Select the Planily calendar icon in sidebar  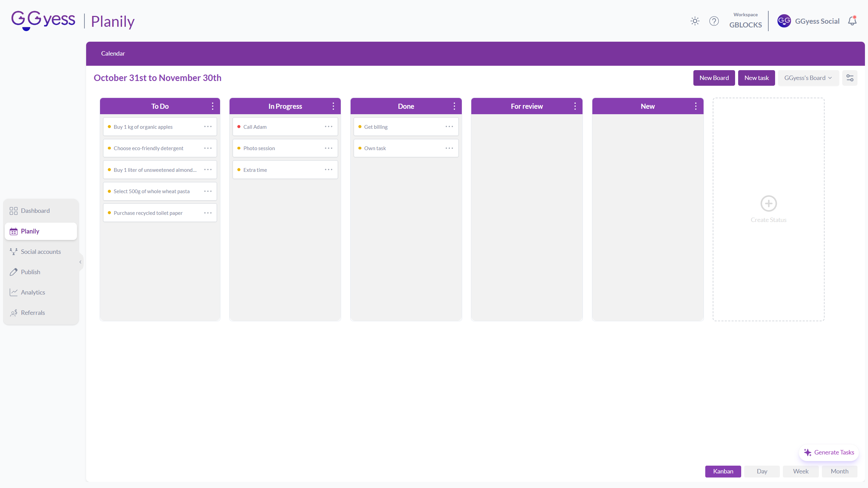[x=14, y=231]
